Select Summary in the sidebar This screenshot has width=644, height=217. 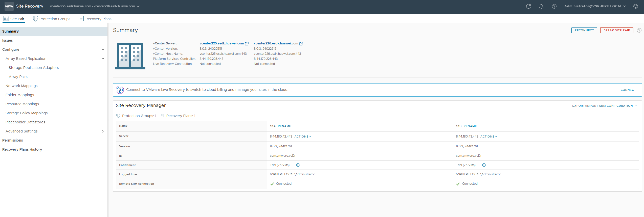coord(54,31)
